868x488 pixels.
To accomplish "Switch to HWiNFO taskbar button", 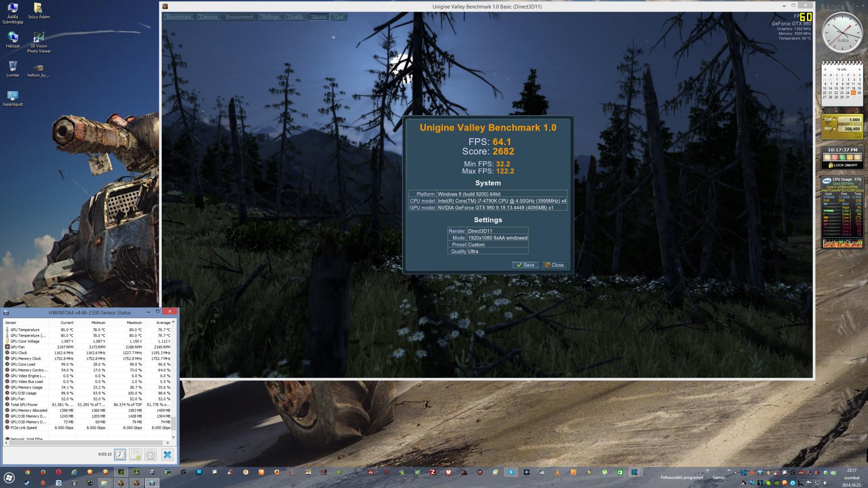I will [152, 483].
